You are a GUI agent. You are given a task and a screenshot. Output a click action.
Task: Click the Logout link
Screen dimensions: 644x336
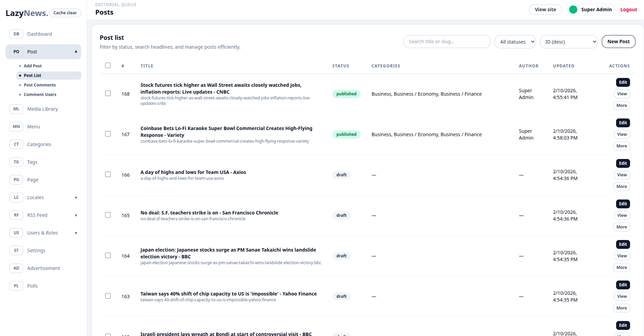(628, 10)
